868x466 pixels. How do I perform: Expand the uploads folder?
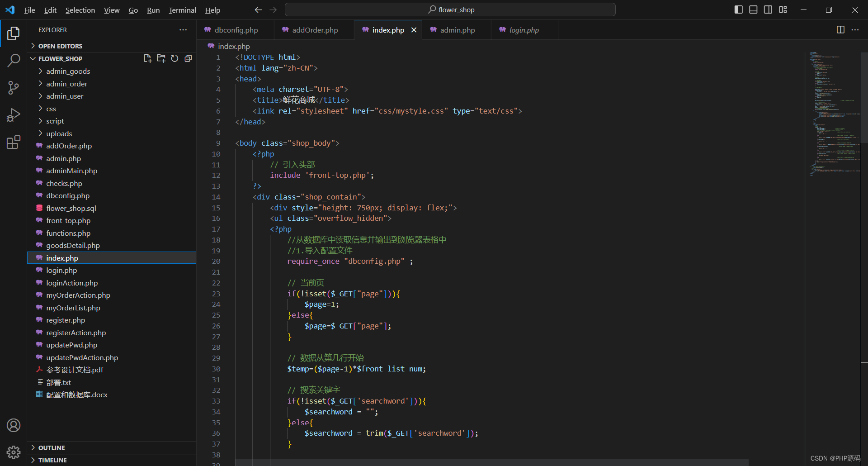(x=112, y=133)
